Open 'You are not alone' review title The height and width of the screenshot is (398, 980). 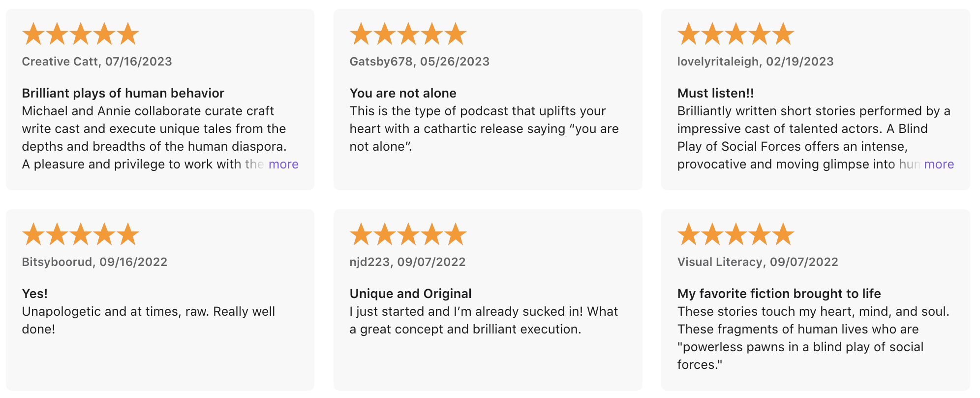(403, 93)
